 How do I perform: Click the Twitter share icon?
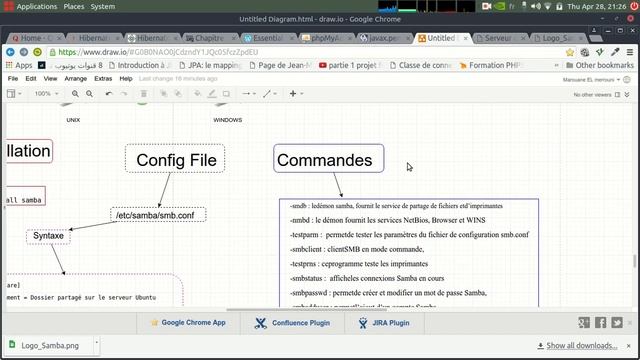(617, 322)
